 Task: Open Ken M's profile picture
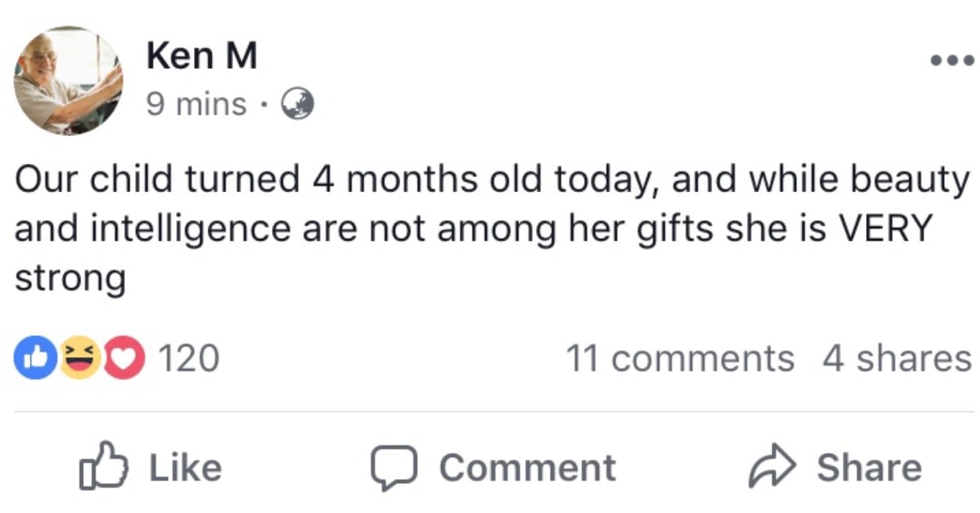tap(68, 80)
